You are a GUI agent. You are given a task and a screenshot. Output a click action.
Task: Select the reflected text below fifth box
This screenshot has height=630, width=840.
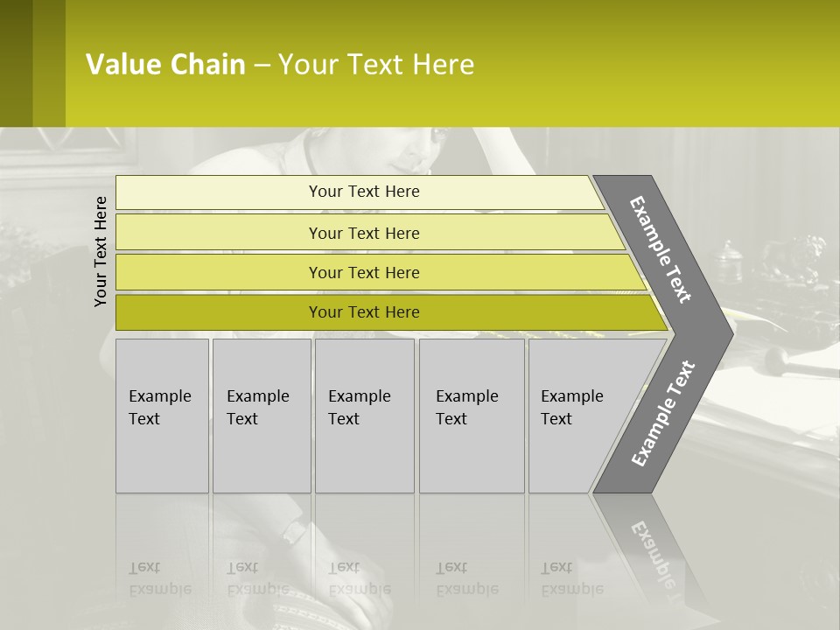click(x=572, y=578)
